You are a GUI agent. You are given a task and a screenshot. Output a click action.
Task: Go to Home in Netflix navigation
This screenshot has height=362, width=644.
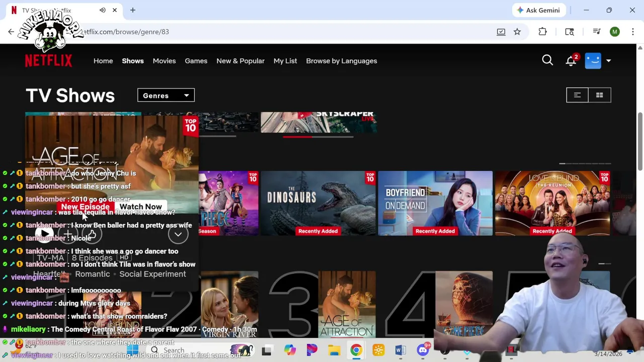(103, 61)
